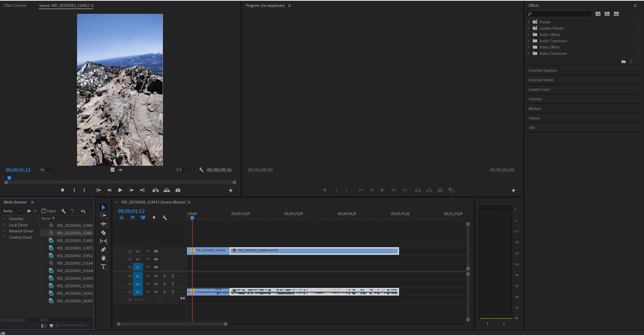Expand the Video Effects folder
The image size is (644, 335).
(528, 47)
